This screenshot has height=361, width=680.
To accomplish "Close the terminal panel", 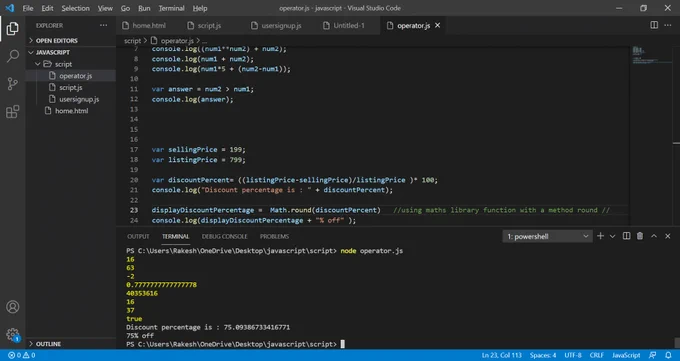I will pos(667,236).
